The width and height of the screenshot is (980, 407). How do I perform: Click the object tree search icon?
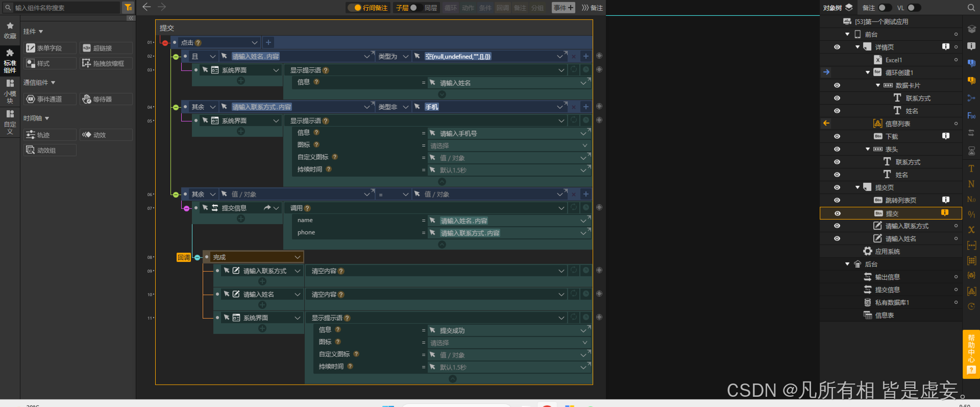(971, 8)
